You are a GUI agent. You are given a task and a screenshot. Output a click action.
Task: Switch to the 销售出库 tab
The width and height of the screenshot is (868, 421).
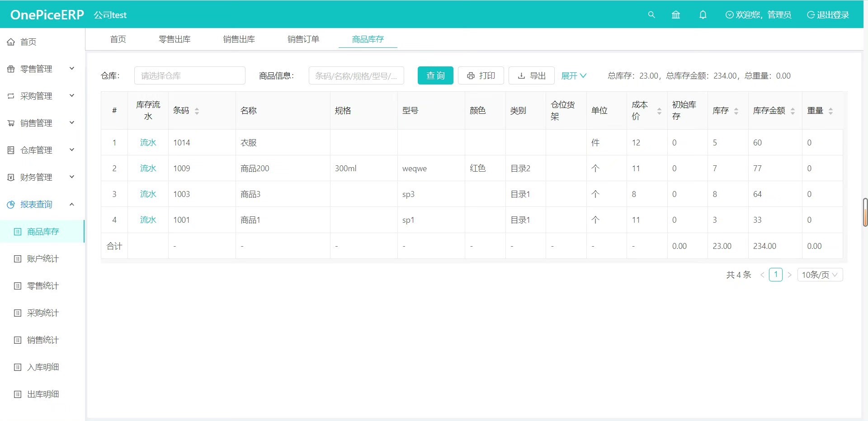point(239,39)
